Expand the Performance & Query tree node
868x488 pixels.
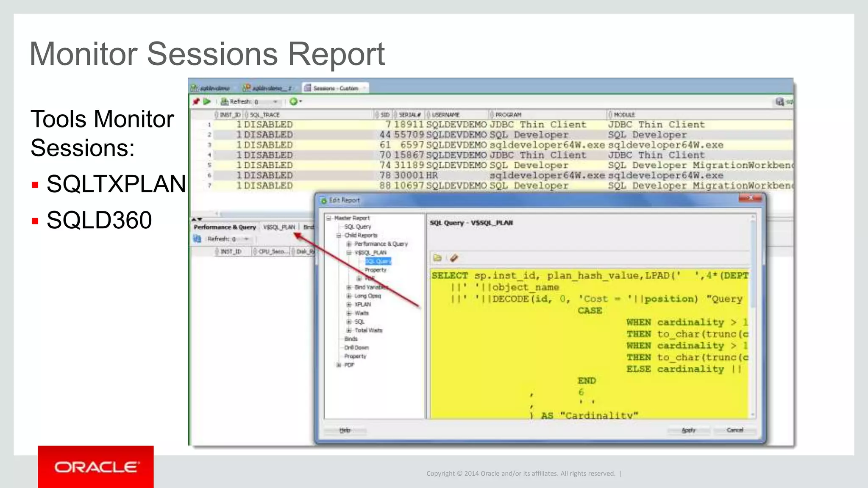tap(349, 244)
